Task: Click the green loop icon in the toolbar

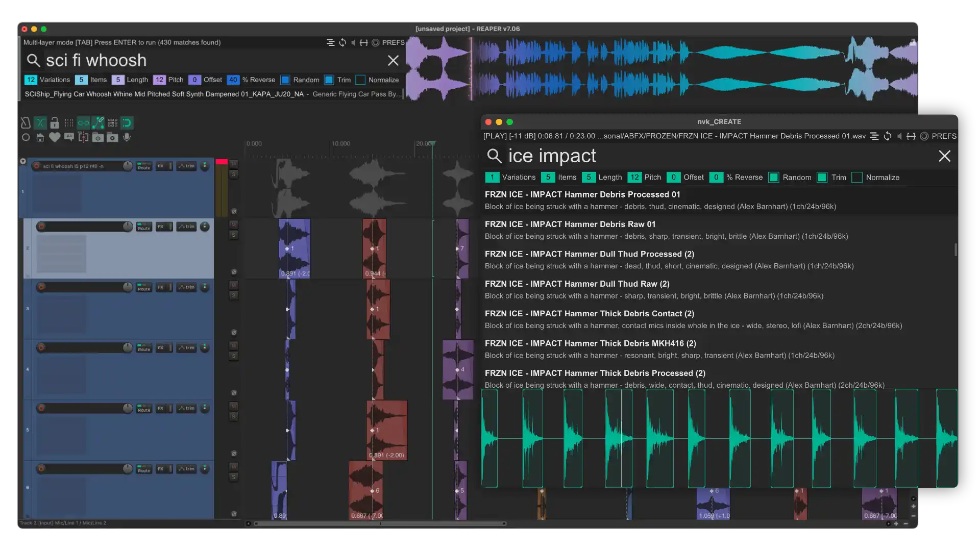Action: click(x=127, y=122)
